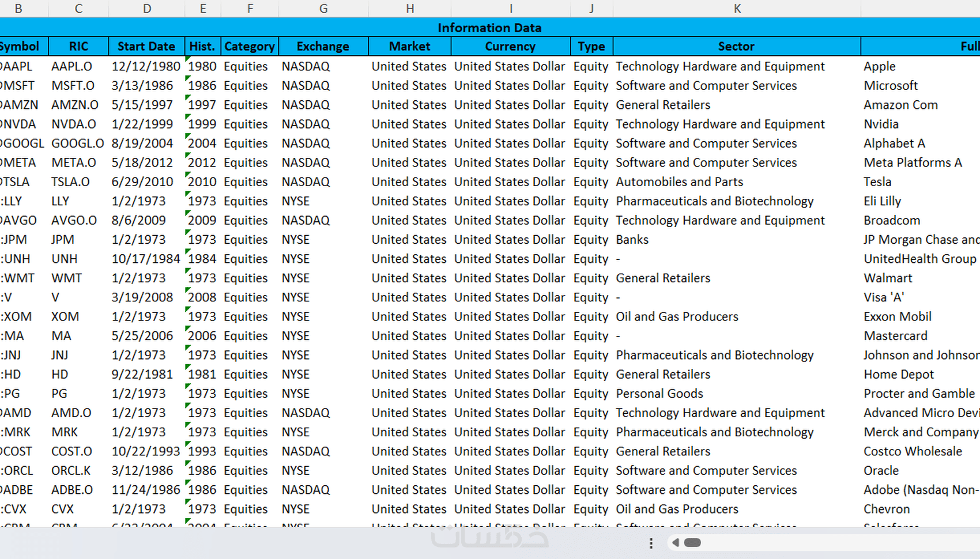Select the "Chevron" full name cell

click(x=921, y=509)
